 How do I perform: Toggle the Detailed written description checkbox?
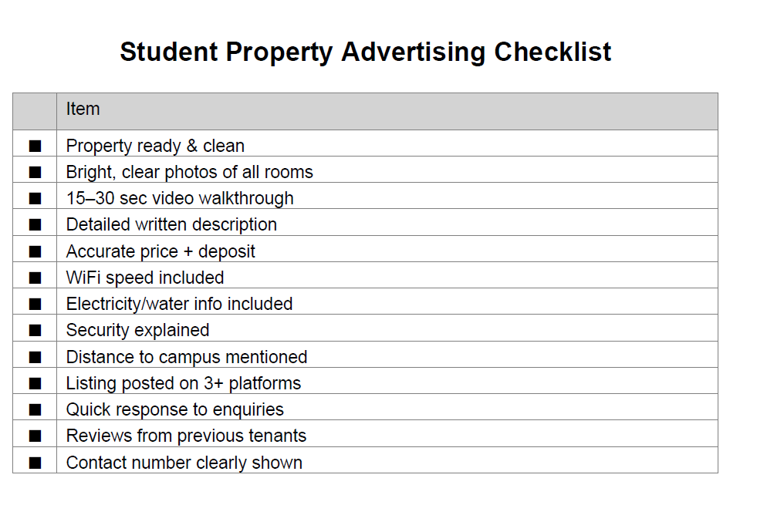pyautogui.click(x=35, y=224)
